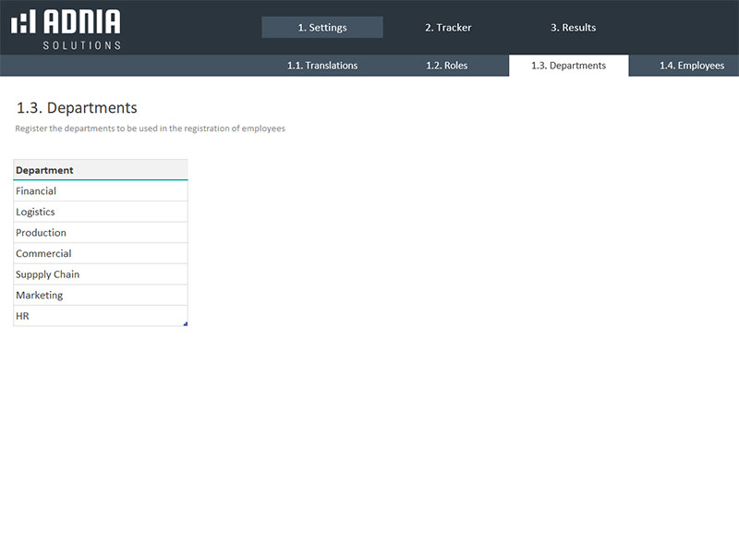
Task: Click the register departments description text
Action: (150, 128)
